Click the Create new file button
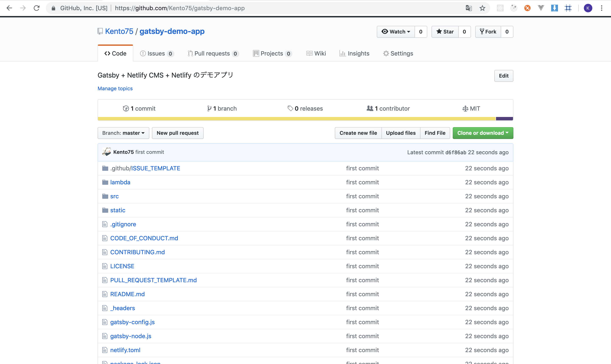This screenshot has height=364, width=611. tap(358, 133)
